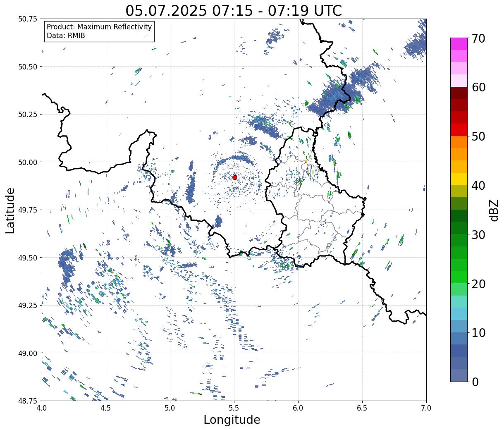Click the 70 colorbar tick label
Viewport: 504px width, 430px height.
click(478, 38)
